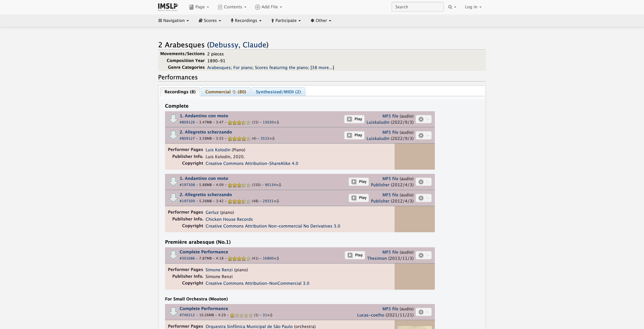Open file number #809126 link
The width and height of the screenshot is (644, 329).
(187, 122)
